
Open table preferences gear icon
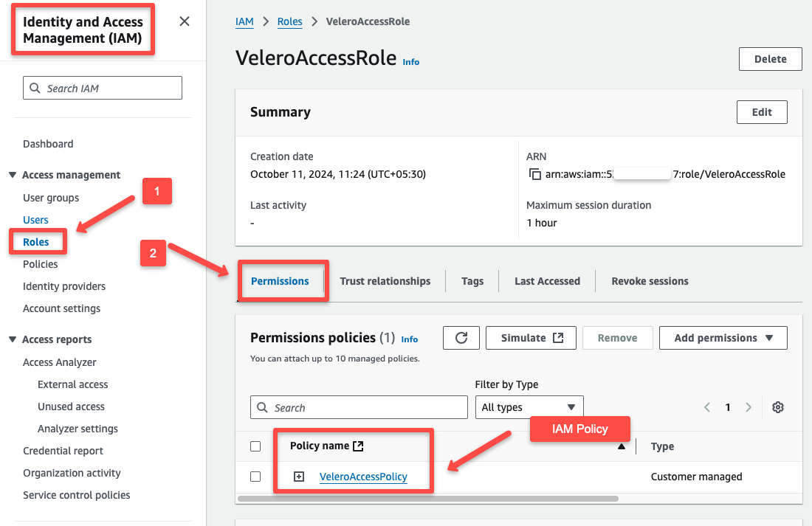pyautogui.click(x=777, y=406)
